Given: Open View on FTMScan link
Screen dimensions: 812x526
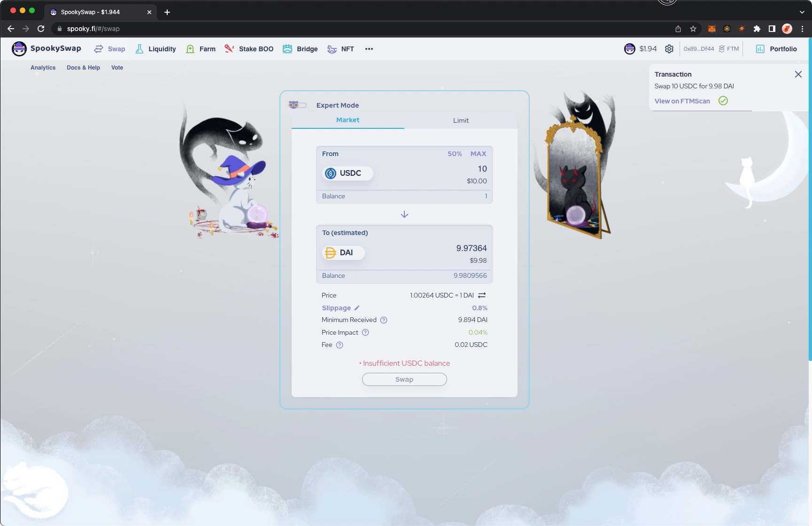Looking at the screenshot, I should [682, 101].
